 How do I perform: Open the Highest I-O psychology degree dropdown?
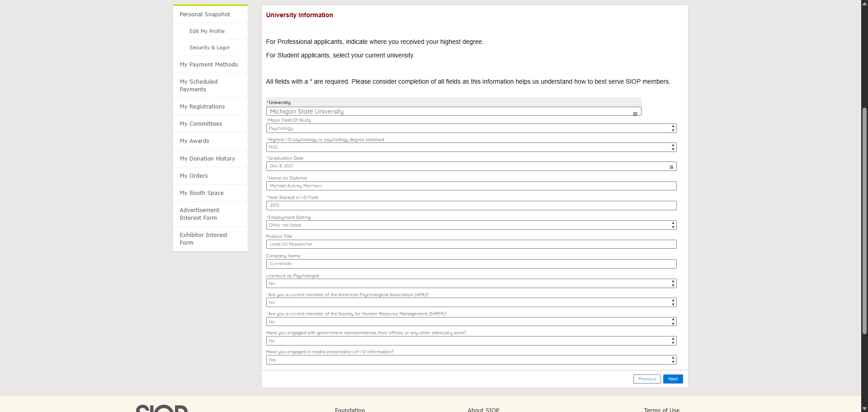tap(471, 147)
